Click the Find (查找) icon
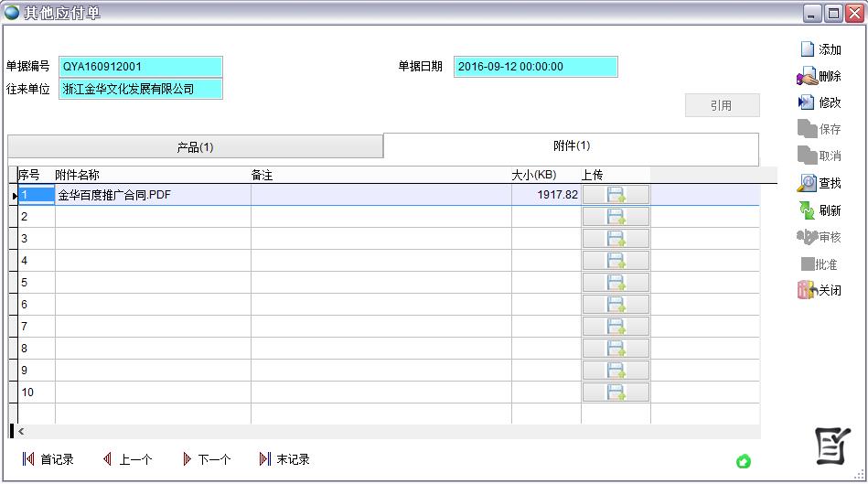 click(x=807, y=183)
